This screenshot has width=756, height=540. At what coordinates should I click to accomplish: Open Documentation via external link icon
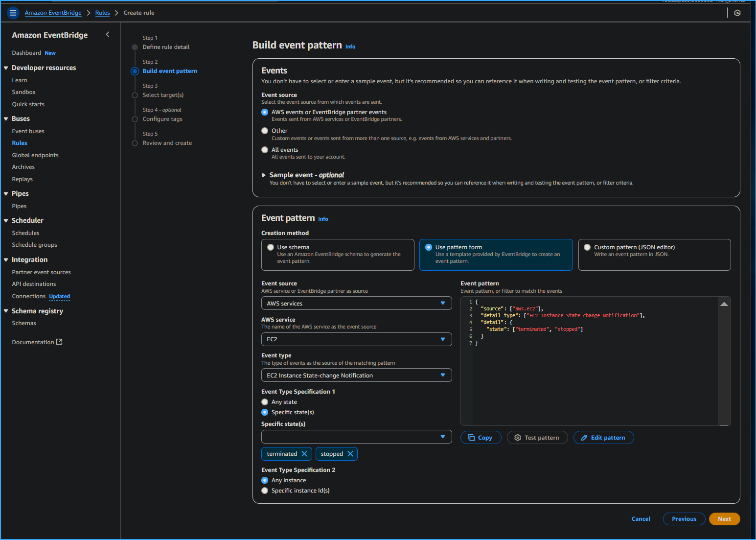pyautogui.click(x=60, y=342)
